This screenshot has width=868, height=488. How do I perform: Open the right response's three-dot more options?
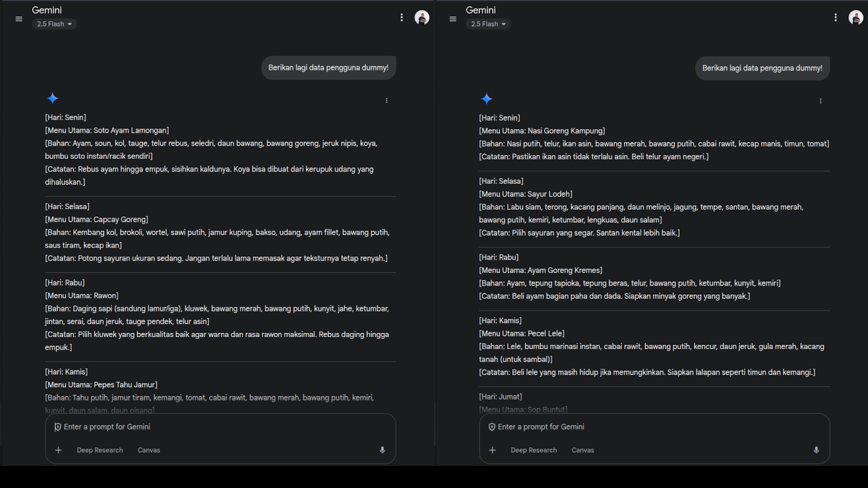[x=821, y=101]
